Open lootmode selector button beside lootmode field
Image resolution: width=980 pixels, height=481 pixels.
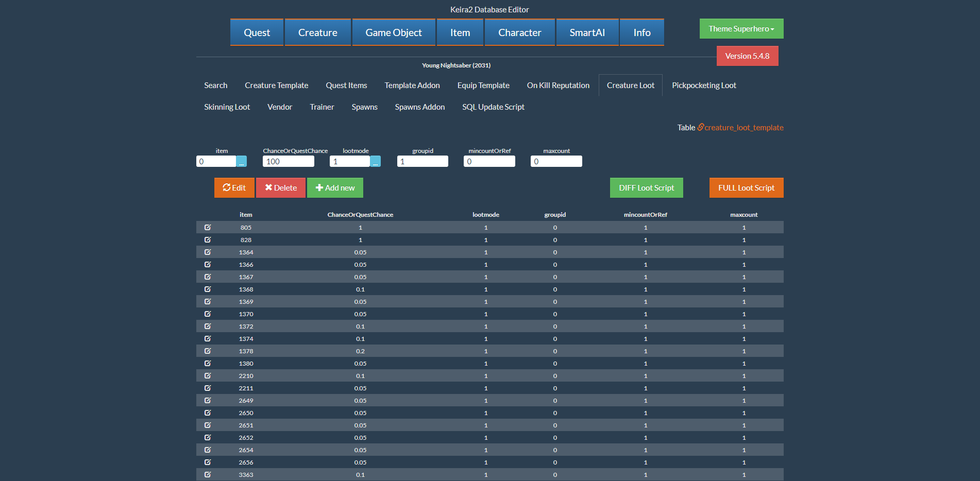point(375,161)
